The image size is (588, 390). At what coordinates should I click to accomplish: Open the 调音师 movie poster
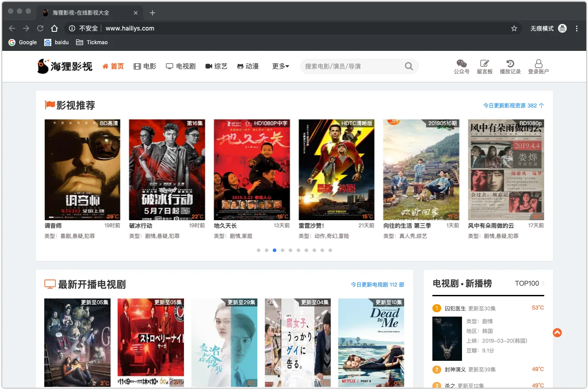82,170
